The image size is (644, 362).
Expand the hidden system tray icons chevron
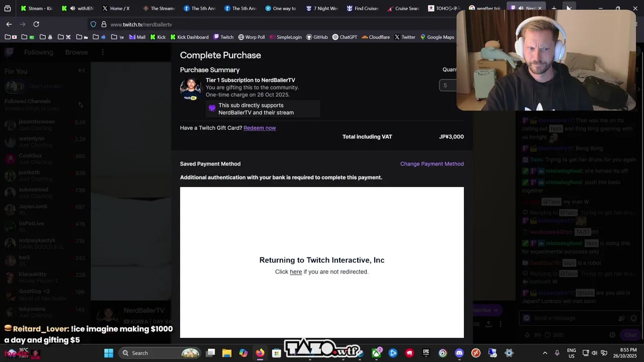[x=545, y=353]
